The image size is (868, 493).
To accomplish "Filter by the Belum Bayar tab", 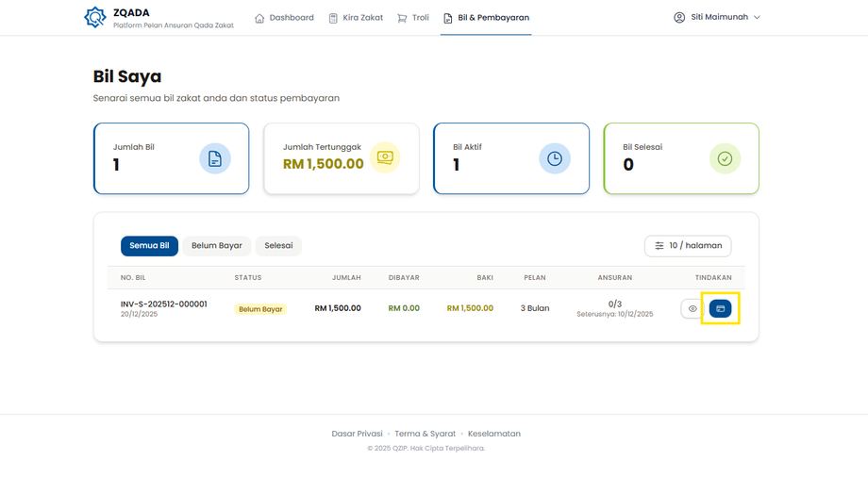I will coord(217,246).
